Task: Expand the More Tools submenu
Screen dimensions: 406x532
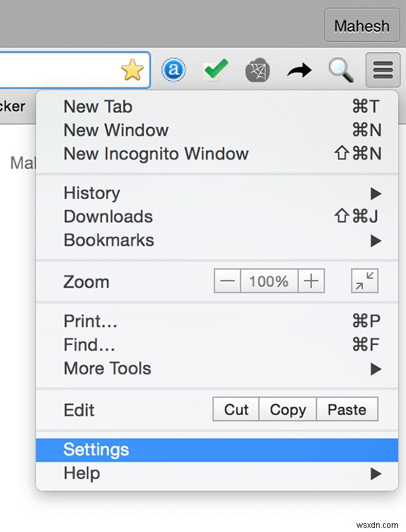Action: (x=217, y=369)
